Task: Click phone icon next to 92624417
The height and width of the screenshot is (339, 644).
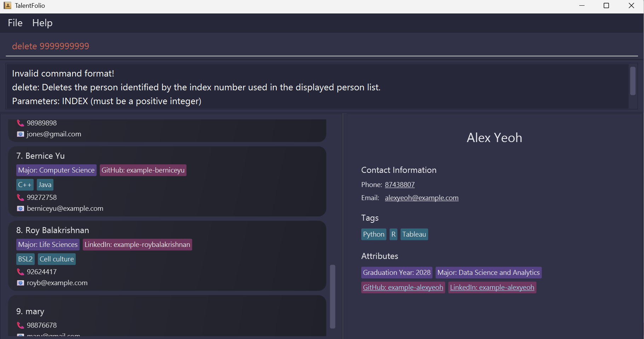Action: [x=21, y=272]
